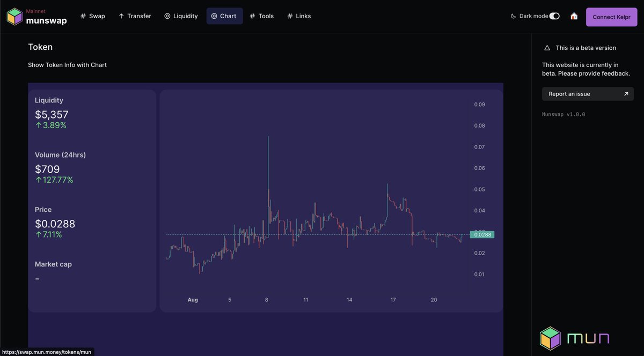Click the Munswap v1.0.0 version text
The width and height of the screenshot is (644, 356).
pos(563,114)
